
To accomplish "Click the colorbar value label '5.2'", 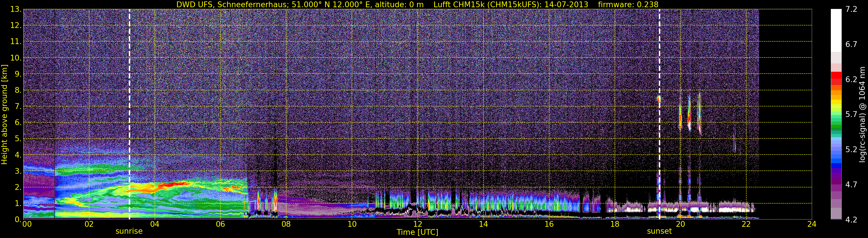I will click(x=851, y=150).
